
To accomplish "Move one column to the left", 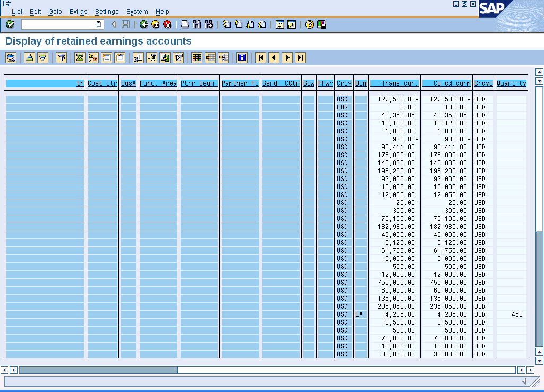I will point(274,57).
